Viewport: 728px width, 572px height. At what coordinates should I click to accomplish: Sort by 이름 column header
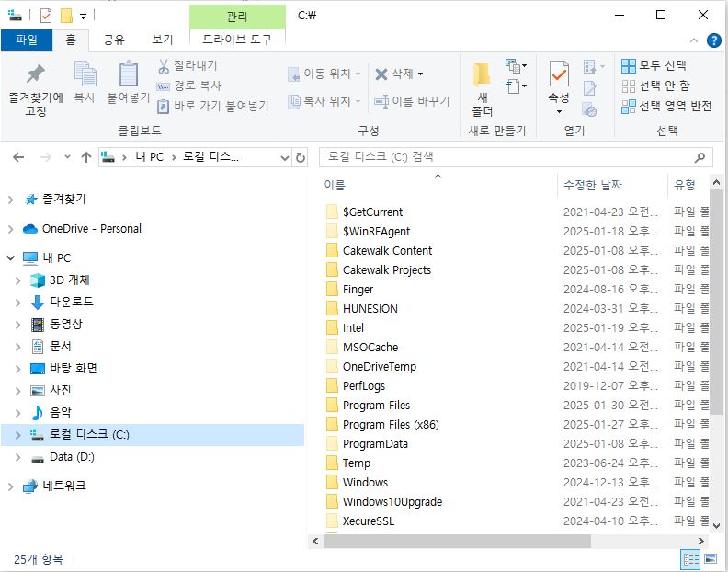tap(335, 186)
